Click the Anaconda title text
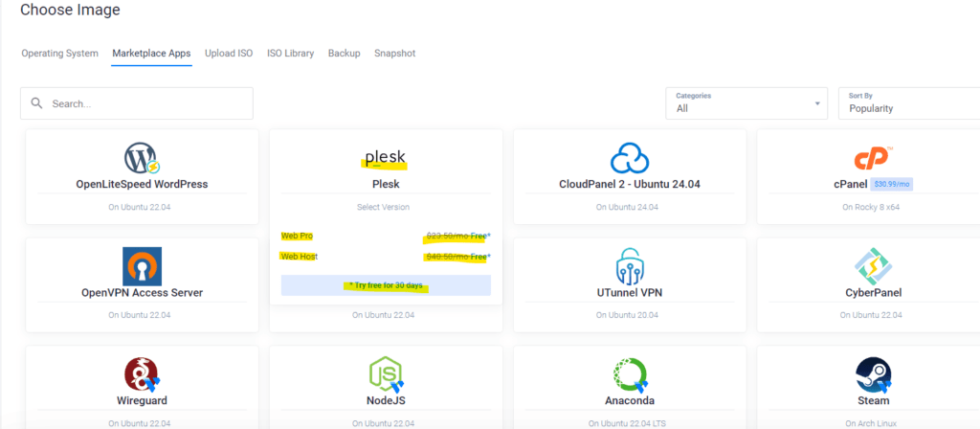980x429 pixels. [630, 400]
